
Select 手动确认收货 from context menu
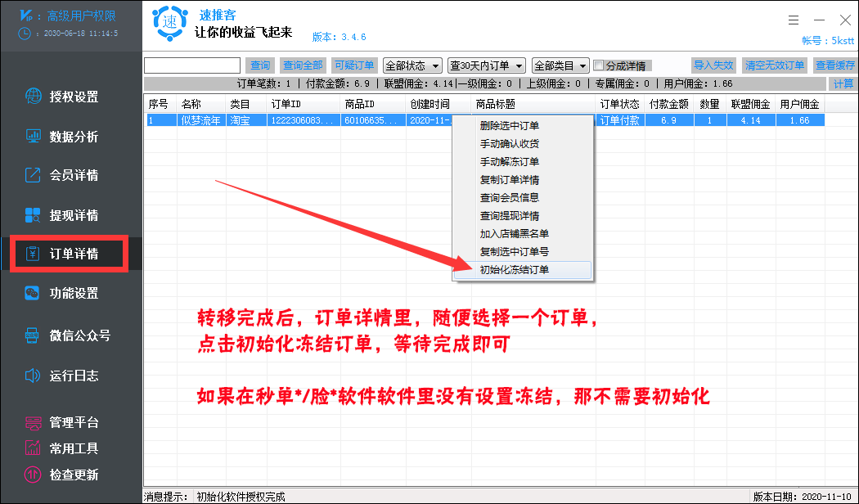523,143
